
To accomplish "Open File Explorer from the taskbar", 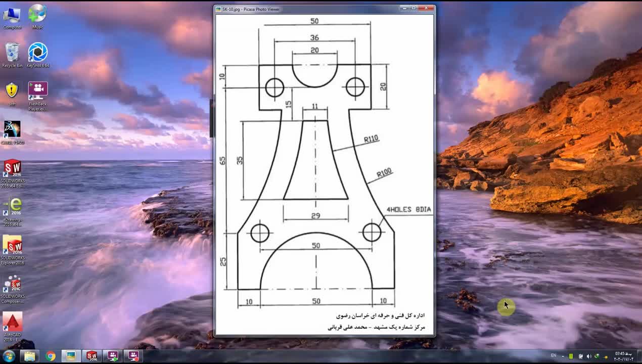I will point(30,356).
